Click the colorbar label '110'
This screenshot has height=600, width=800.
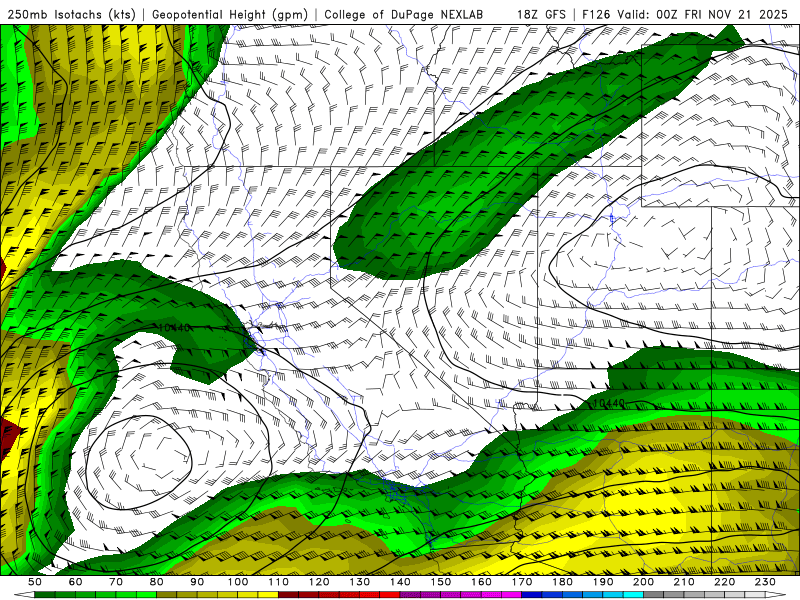click(278, 582)
